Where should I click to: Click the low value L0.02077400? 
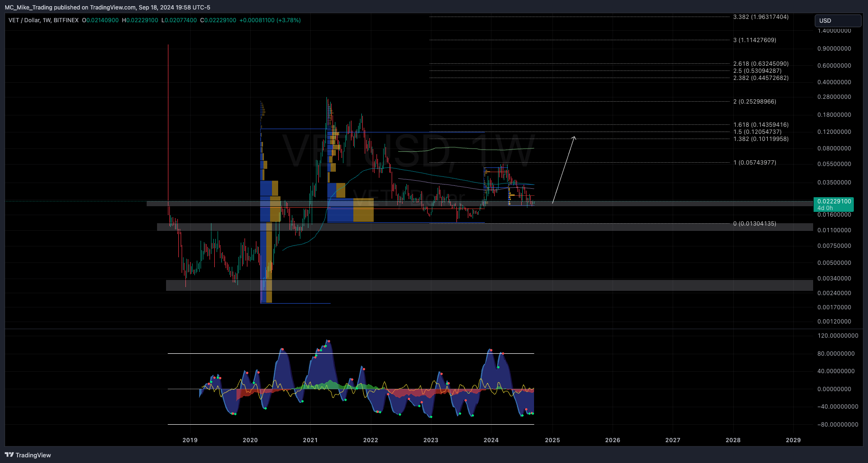[x=179, y=20]
